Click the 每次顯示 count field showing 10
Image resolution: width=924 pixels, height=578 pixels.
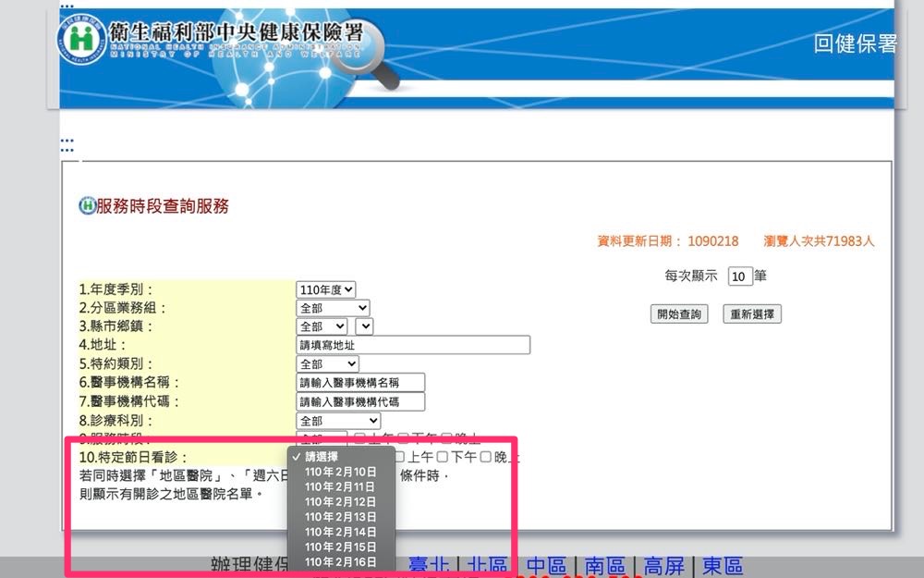(740, 276)
